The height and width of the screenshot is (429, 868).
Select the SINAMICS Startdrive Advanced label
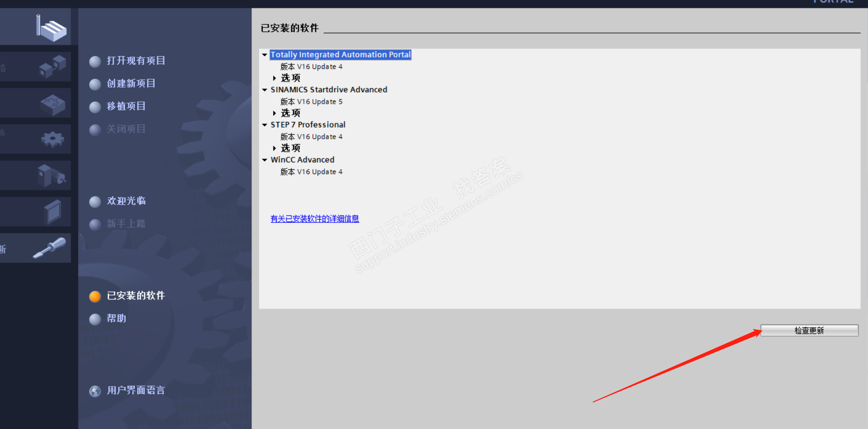(x=329, y=90)
